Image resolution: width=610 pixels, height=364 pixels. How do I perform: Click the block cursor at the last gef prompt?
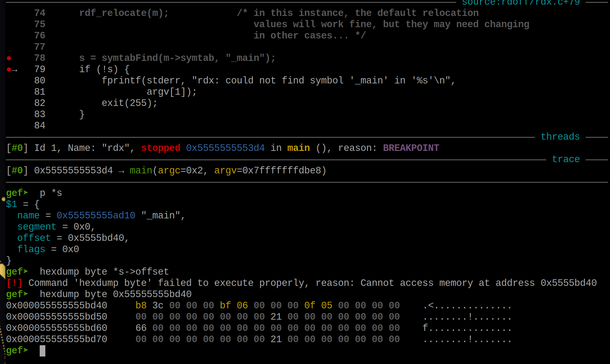(x=43, y=351)
